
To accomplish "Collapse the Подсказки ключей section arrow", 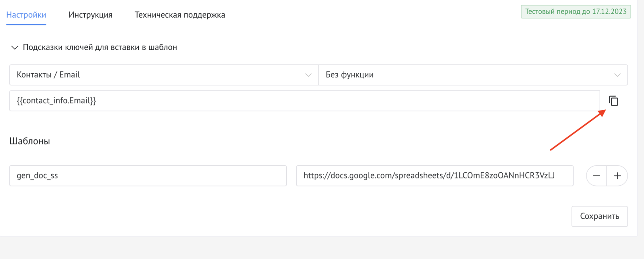I will pos(15,47).
